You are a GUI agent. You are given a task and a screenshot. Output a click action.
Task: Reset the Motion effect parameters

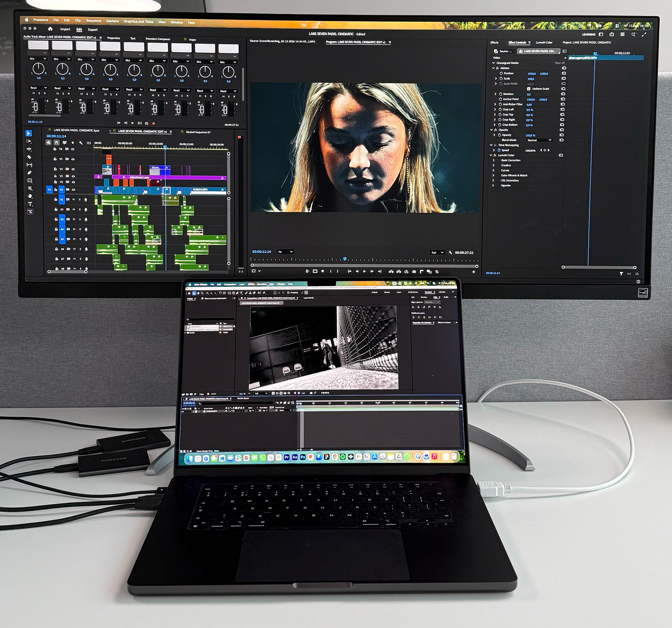(563, 68)
